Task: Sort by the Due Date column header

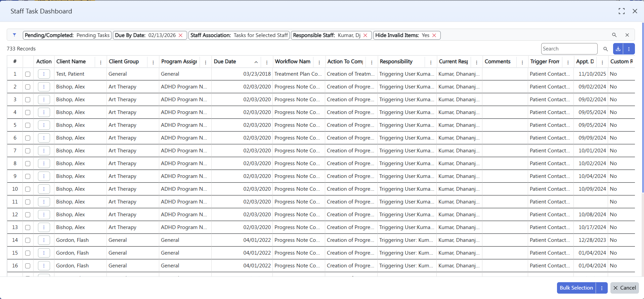Action: [225, 62]
